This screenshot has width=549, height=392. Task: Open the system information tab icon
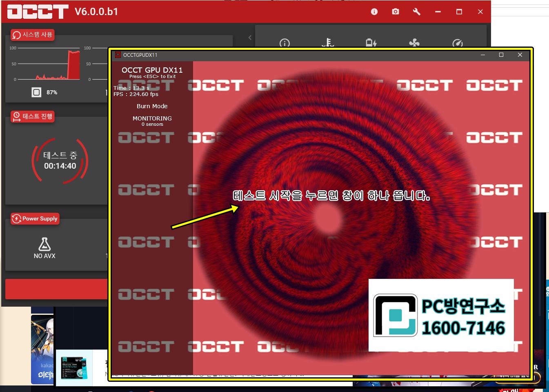[285, 43]
